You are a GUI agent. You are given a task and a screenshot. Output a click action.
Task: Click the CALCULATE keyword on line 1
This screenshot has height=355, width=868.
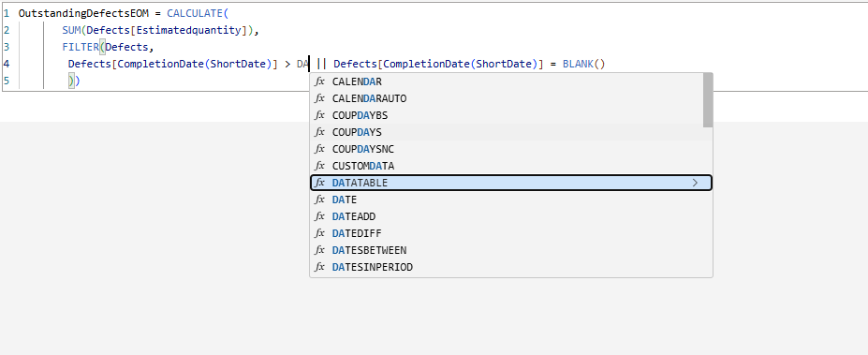pos(195,13)
